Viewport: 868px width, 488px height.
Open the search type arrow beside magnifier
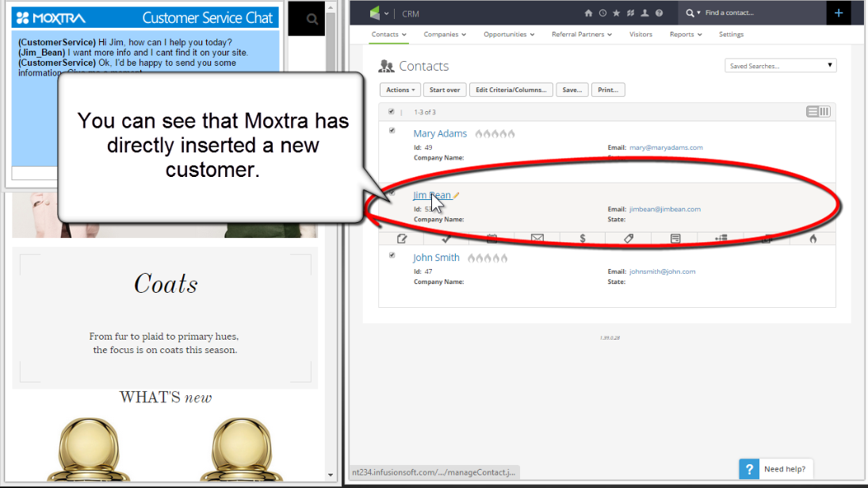point(698,13)
